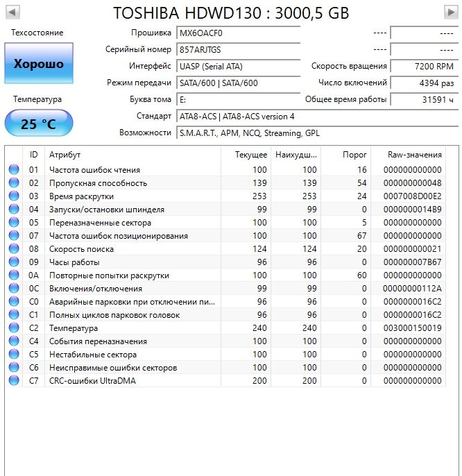Go to next disk with right arrow
Screen dimensions: 462x476
point(451,12)
